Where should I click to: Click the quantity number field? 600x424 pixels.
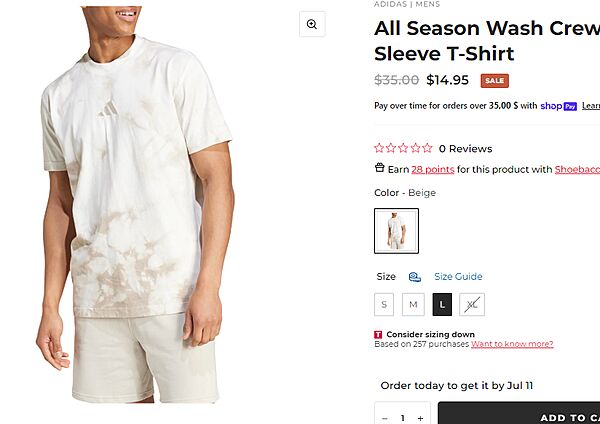[403, 418]
